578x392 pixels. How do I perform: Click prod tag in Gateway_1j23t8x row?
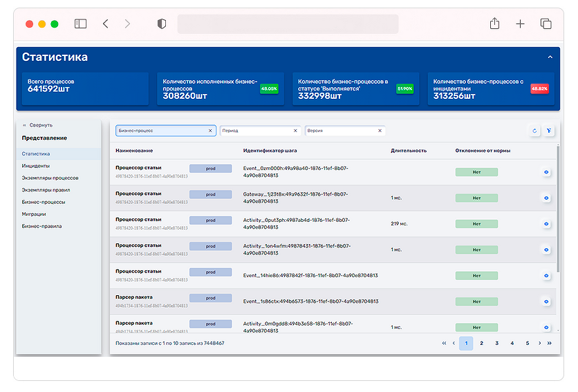(210, 194)
